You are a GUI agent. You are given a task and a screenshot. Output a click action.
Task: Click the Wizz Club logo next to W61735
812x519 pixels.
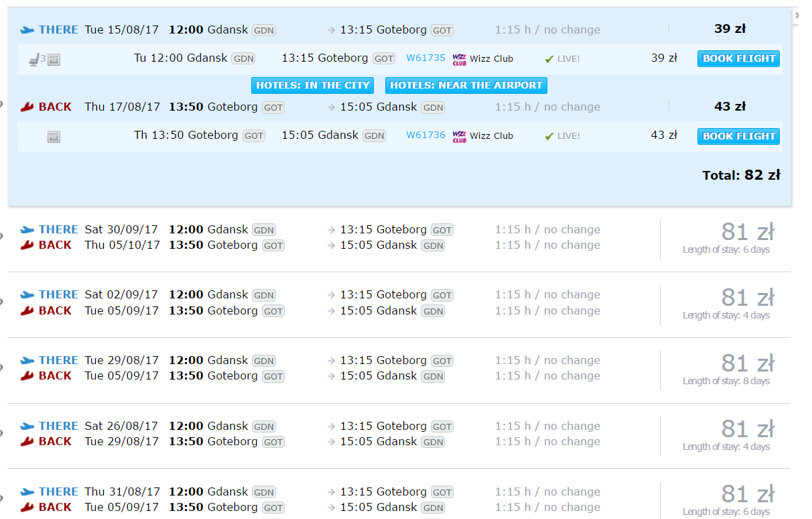pos(460,59)
